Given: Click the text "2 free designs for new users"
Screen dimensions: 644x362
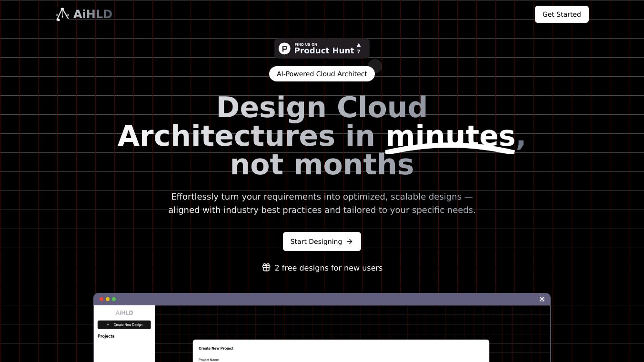Looking at the screenshot, I should coord(329,268).
